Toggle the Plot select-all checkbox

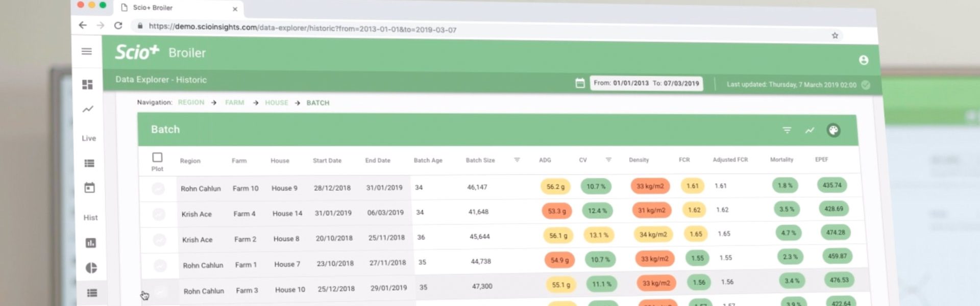point(157,157)
